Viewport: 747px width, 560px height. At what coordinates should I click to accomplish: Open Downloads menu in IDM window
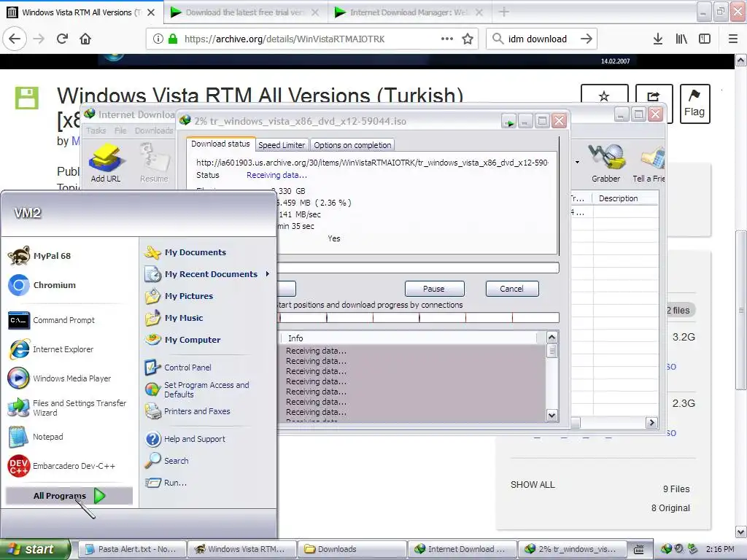click(x=154, y=131)
